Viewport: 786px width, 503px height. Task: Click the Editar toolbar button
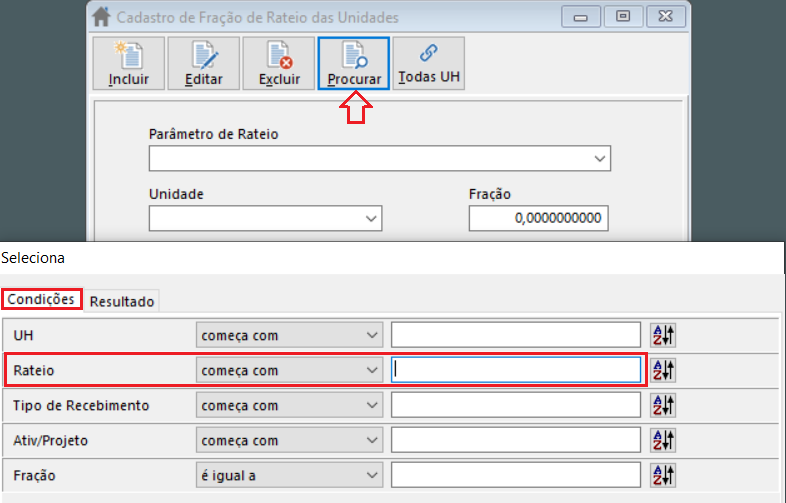(204, 63)
